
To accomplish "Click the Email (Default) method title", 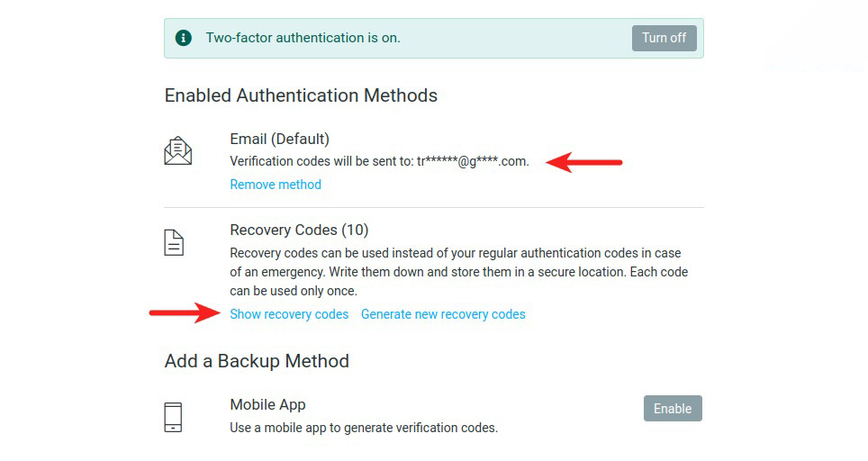I will 280,139.
